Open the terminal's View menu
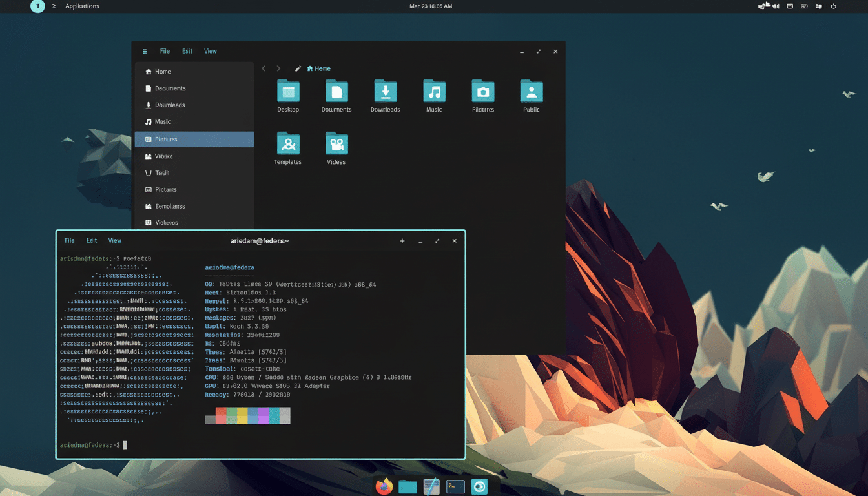Viewport: 868px width, 496px height. 114,240
